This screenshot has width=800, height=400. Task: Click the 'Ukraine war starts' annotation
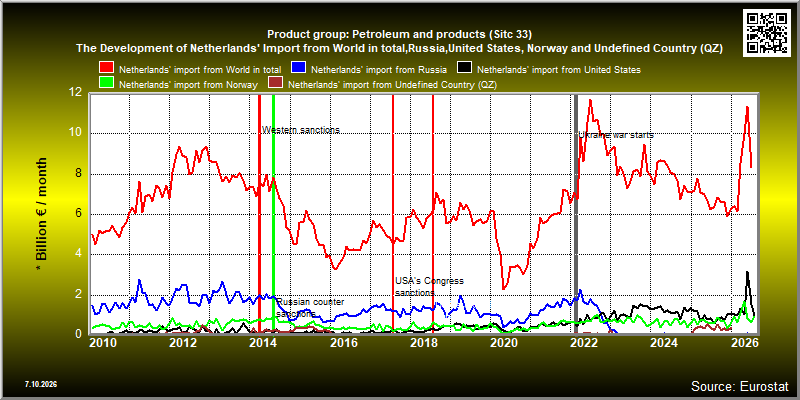tap(616, 135)
